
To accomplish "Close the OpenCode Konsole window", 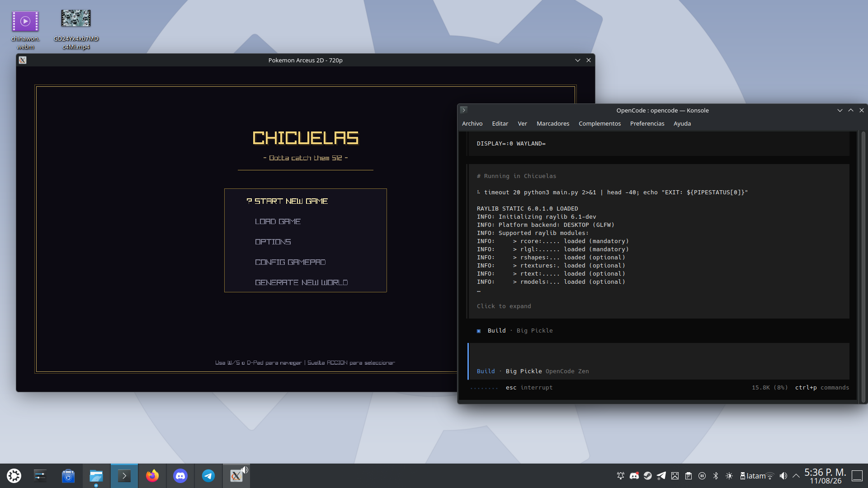I will [861, 110].
